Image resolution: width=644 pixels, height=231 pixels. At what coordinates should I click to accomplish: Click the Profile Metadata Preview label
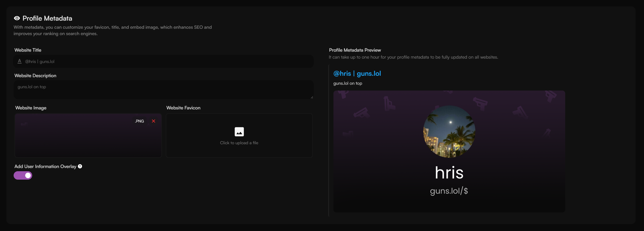click(355, 50)
